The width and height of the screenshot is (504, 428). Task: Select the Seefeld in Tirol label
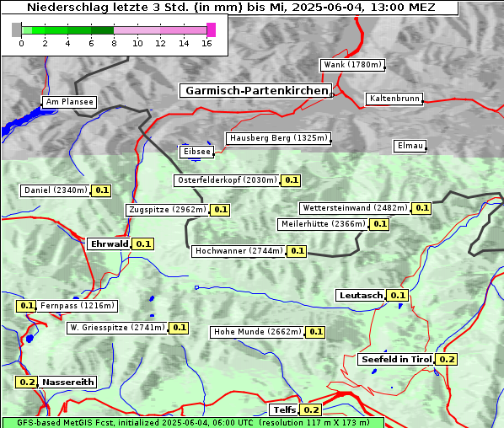click(x=396, y=360)
